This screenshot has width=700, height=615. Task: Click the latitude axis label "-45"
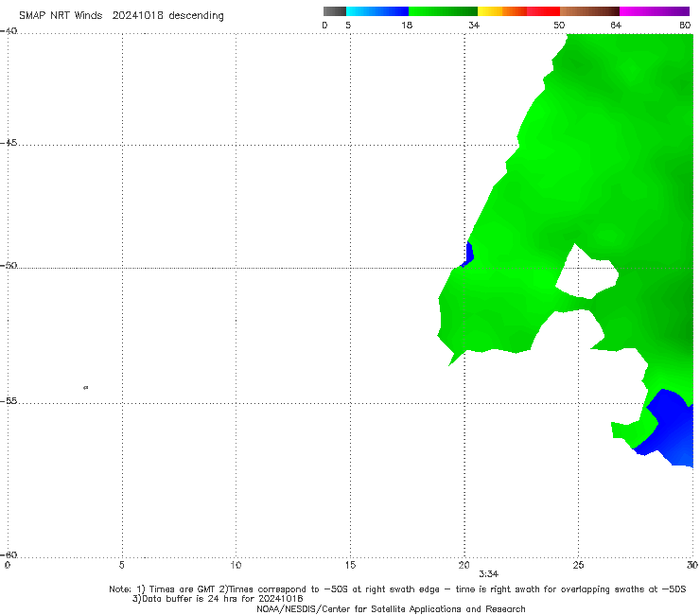coord(9,143)
